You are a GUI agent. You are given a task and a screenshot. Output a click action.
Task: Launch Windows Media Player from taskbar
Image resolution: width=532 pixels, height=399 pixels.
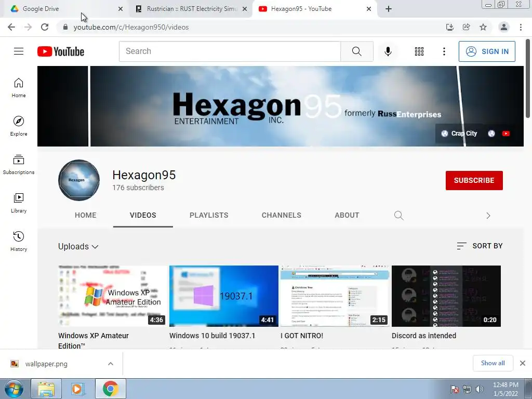click(77, 389)
